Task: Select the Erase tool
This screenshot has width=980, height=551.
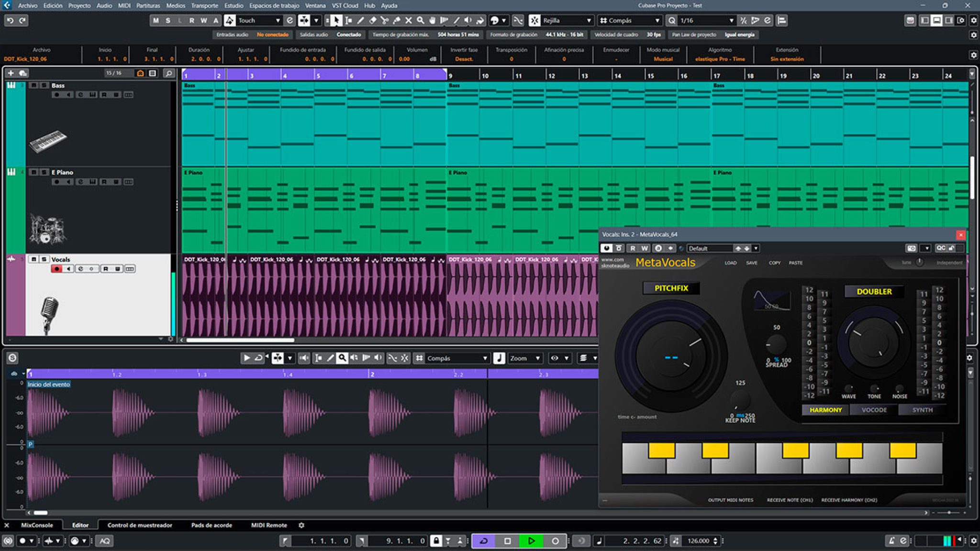Action: (x=372, y=21)
